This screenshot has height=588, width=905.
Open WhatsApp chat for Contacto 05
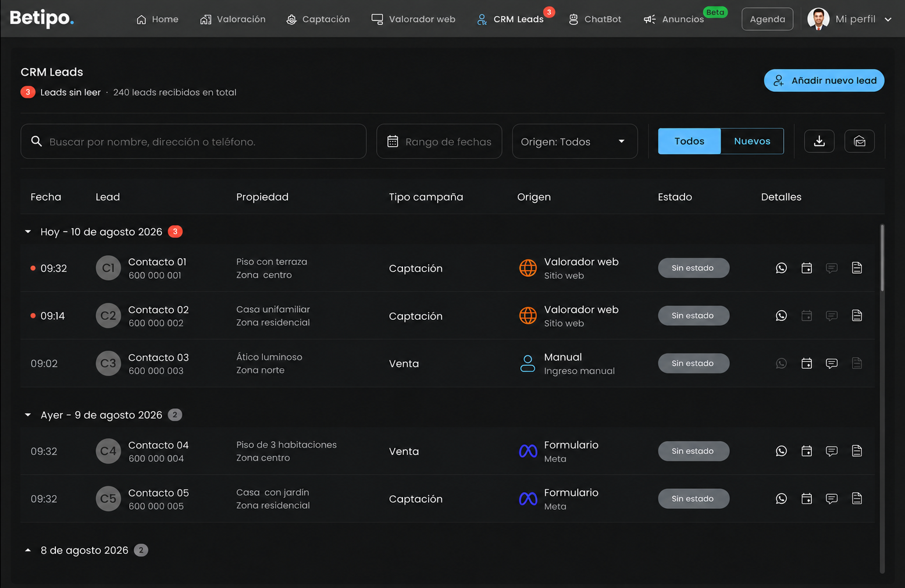click(x=781, y=499)
